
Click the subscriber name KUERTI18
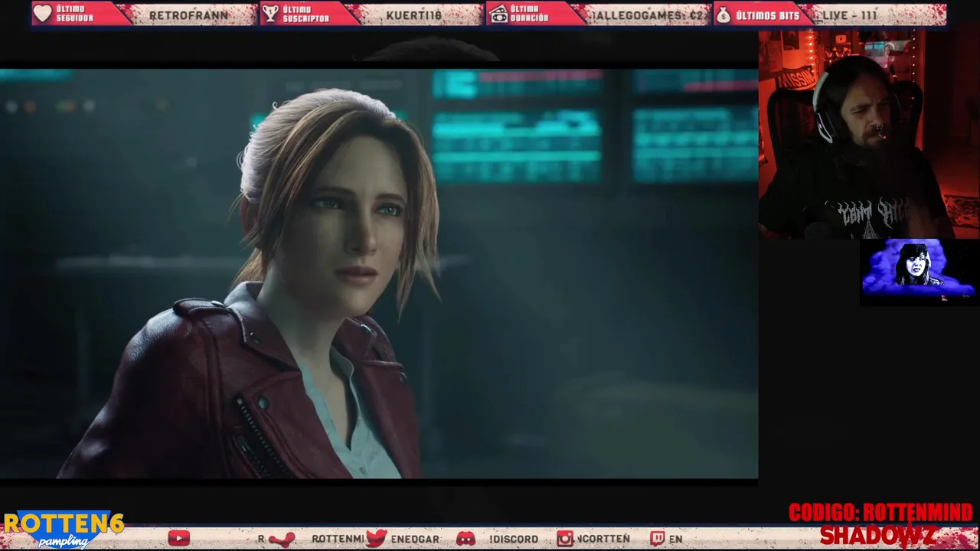[x=414, y=15]
